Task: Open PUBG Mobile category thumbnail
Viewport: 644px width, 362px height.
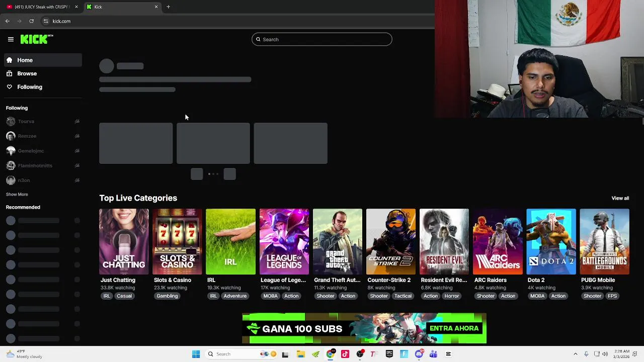Action: click(x=604, y=242)
